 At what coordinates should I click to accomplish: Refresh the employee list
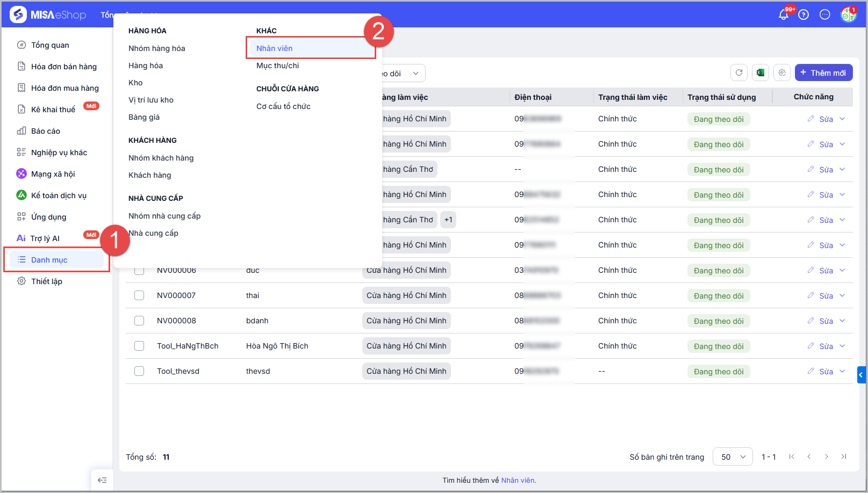point(739,73)
